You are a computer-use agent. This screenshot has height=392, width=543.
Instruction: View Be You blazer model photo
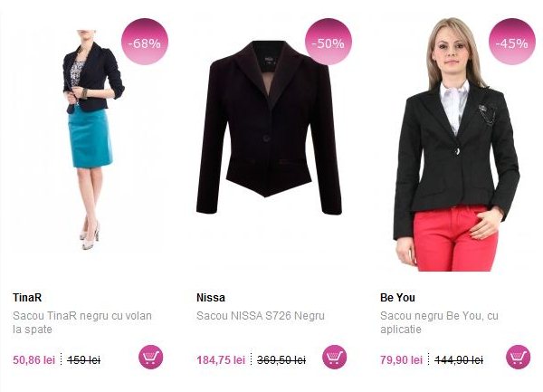[x=457, y=145]
